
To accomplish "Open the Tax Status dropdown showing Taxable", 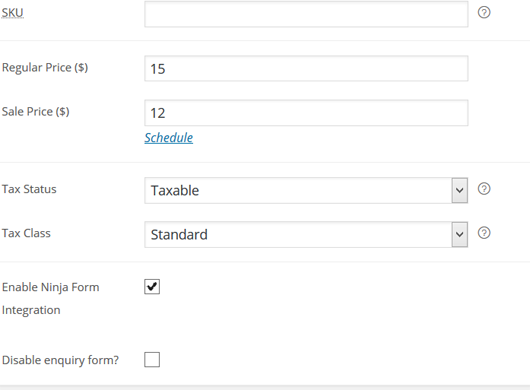I will click(x=306, y=191).
